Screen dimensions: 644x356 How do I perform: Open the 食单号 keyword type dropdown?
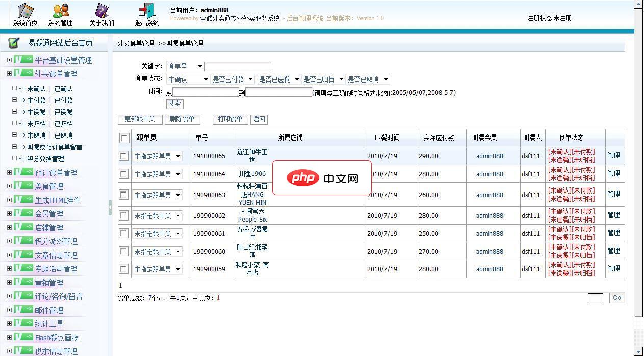(185, 66)
